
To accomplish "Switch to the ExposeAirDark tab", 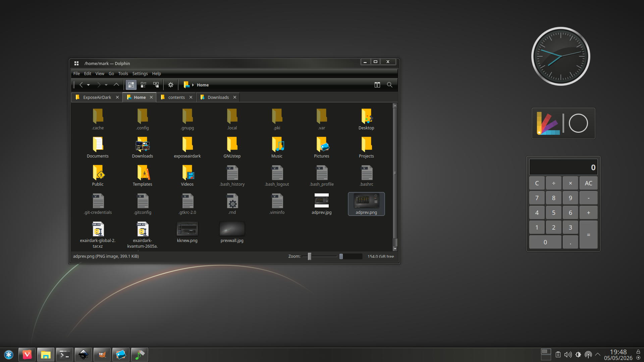I will coord(97,97).
